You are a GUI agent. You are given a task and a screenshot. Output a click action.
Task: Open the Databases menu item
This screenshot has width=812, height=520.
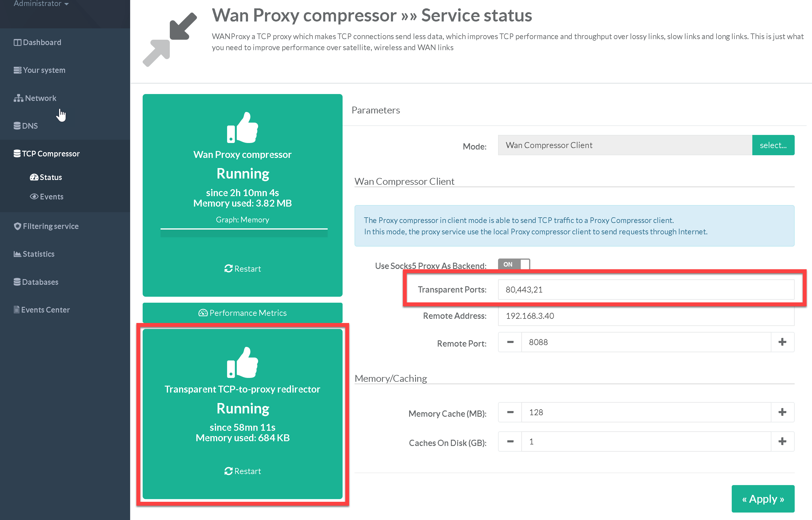[x=40, y=282]
